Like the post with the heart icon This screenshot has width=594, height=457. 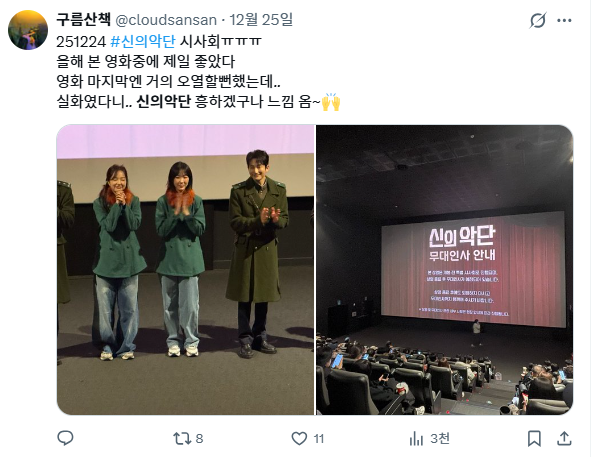point(299,438)
